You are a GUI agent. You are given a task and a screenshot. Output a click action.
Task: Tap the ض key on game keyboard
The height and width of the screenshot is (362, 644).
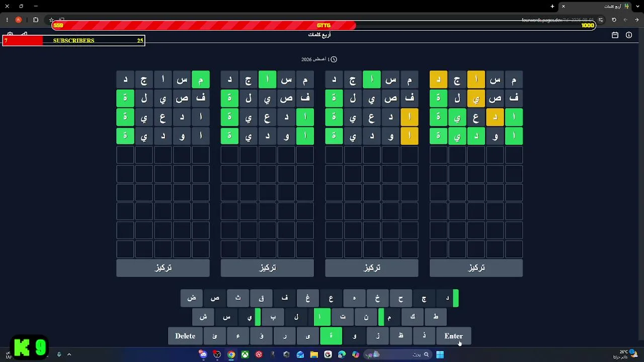point(192,298)
